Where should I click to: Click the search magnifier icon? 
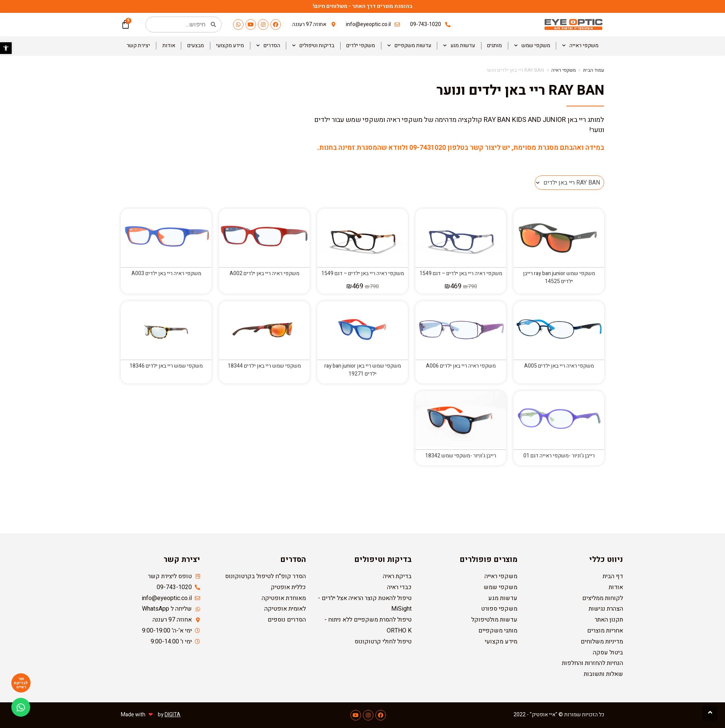[213, 25]
